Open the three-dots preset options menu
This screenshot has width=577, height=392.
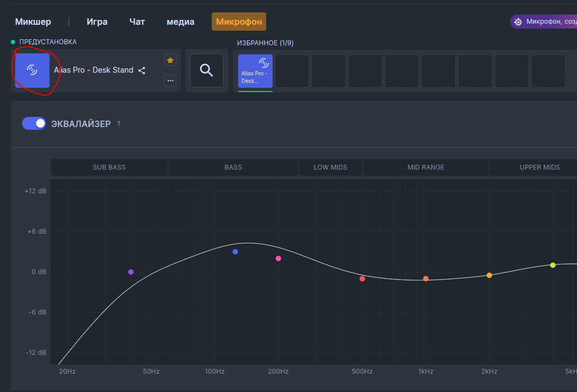click(x=170, y=81)
